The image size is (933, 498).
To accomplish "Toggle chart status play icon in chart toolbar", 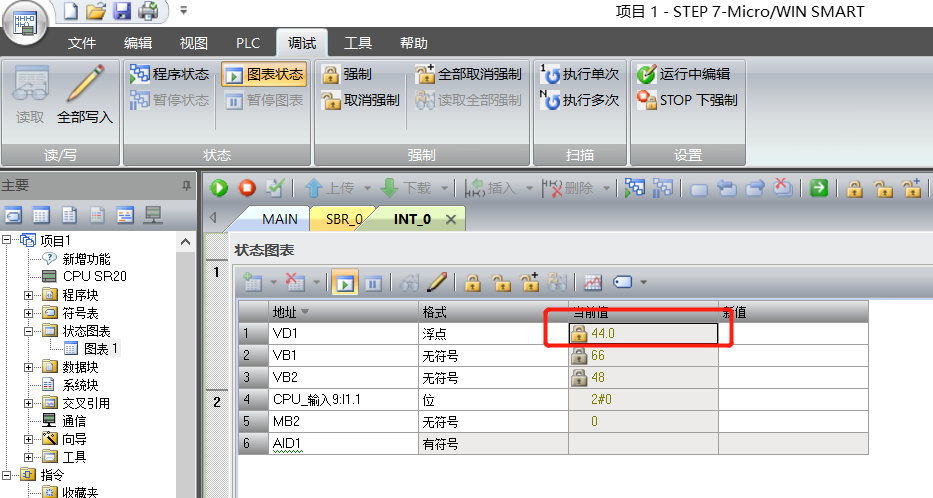I will (x=345, y=283).
